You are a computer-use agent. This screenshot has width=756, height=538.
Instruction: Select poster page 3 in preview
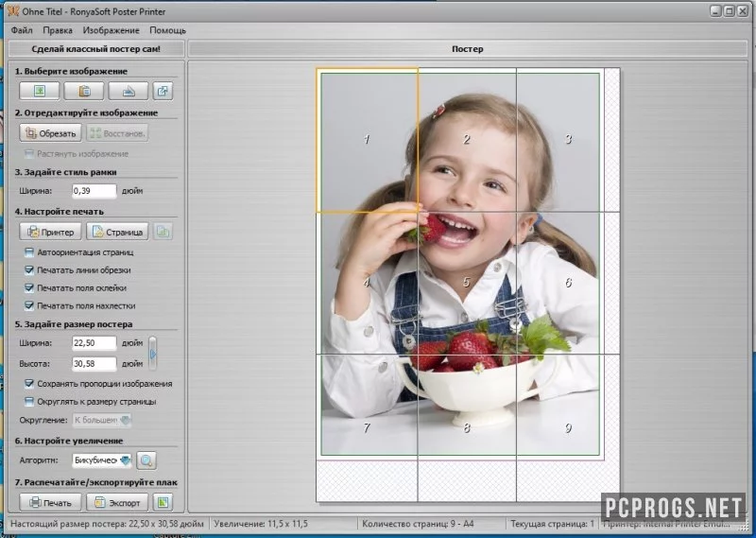pyautogui.click(x=568, y=140)
